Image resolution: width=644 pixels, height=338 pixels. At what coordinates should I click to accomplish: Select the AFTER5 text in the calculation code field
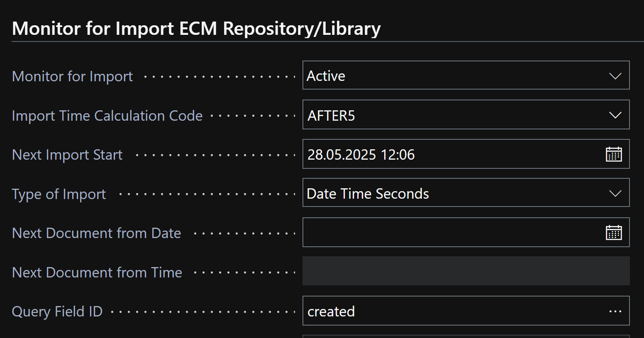click(331, 115)
